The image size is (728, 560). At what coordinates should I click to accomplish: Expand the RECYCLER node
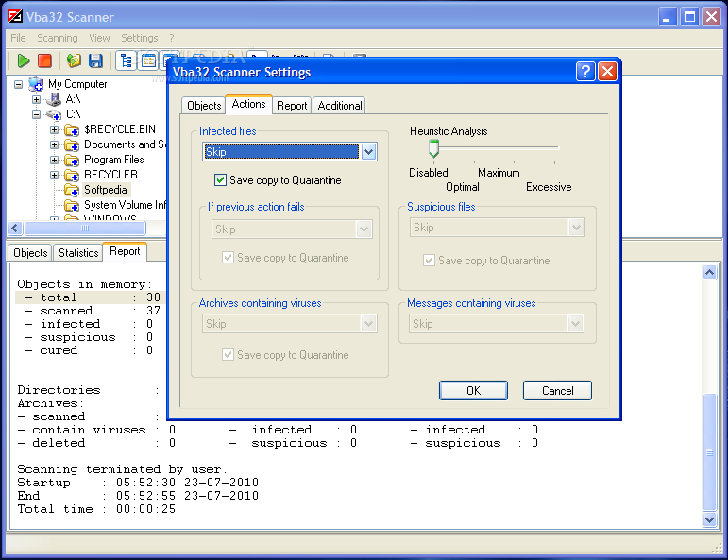point(55,175)
